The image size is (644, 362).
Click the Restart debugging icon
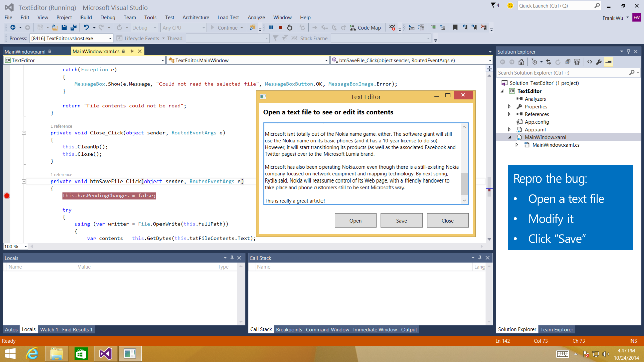290,27
